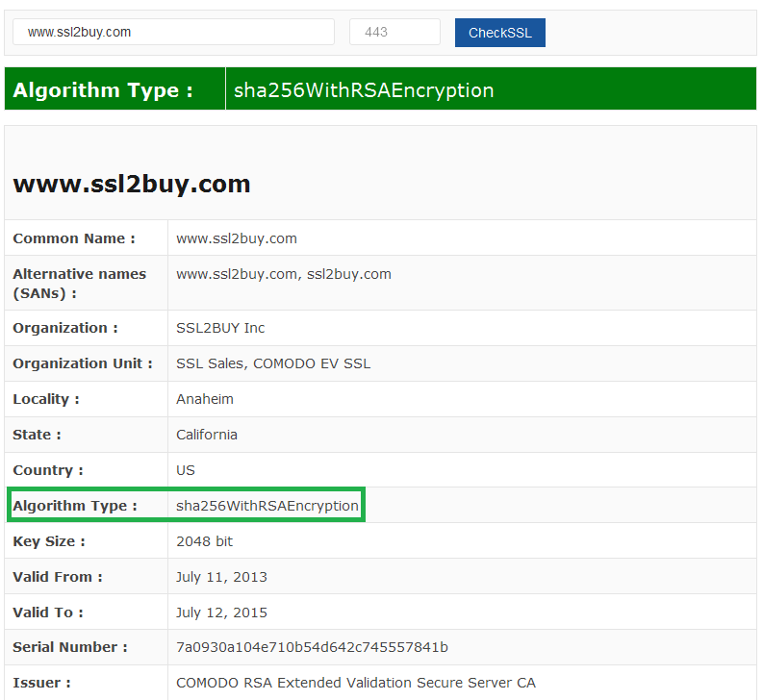Select the SSL2BUY Inc value
Image resolution: width=763 pixels, height=700 pixels.
tap(220, 328)
